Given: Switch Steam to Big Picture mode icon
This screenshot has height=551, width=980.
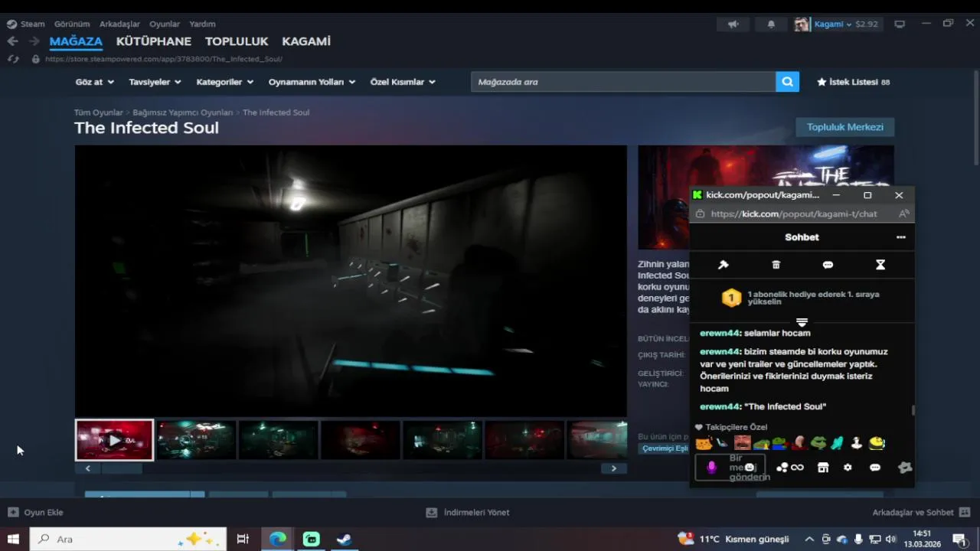Looking at the screenshot, I should coord(900,24).
